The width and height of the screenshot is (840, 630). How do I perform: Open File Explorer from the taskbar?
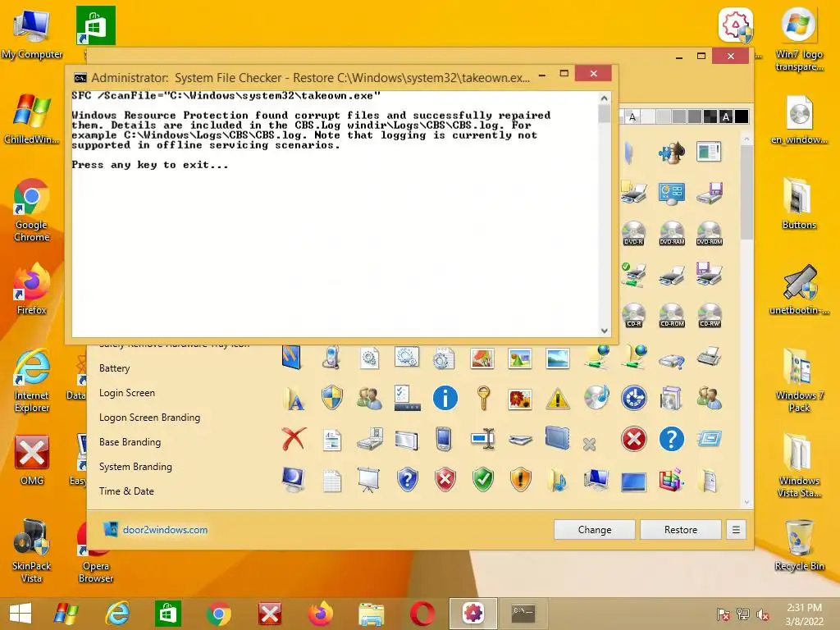[372, 614]
